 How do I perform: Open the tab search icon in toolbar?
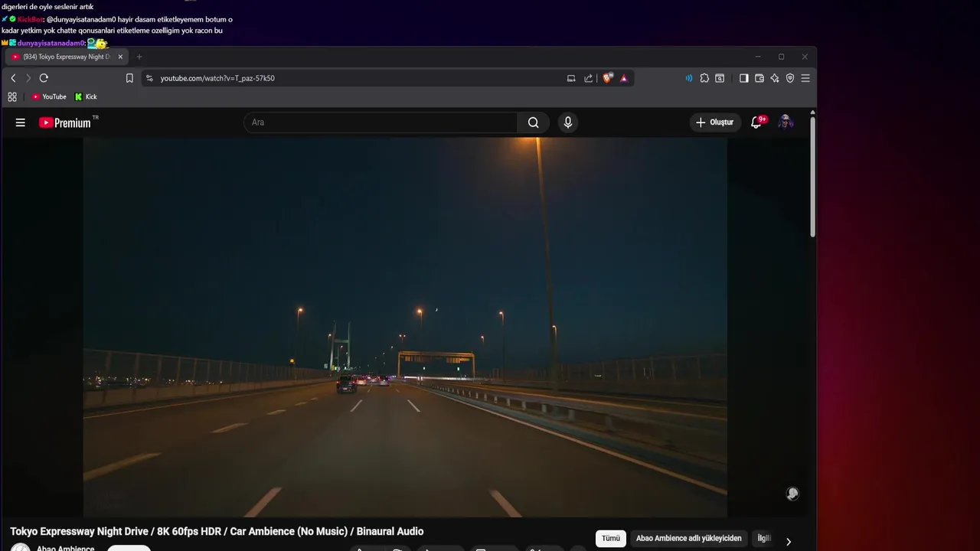720,78
